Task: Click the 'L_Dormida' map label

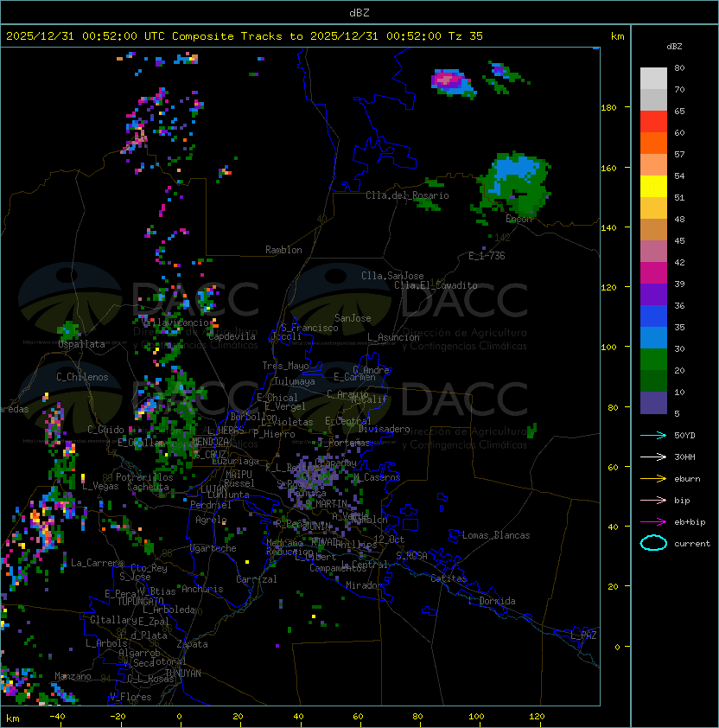Action: coord(492,601)
